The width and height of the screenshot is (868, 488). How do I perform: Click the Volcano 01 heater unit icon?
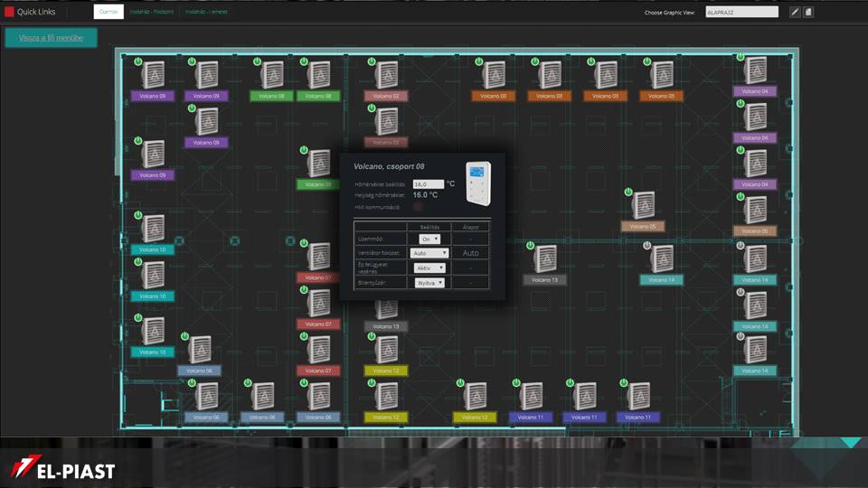[319, 163]
